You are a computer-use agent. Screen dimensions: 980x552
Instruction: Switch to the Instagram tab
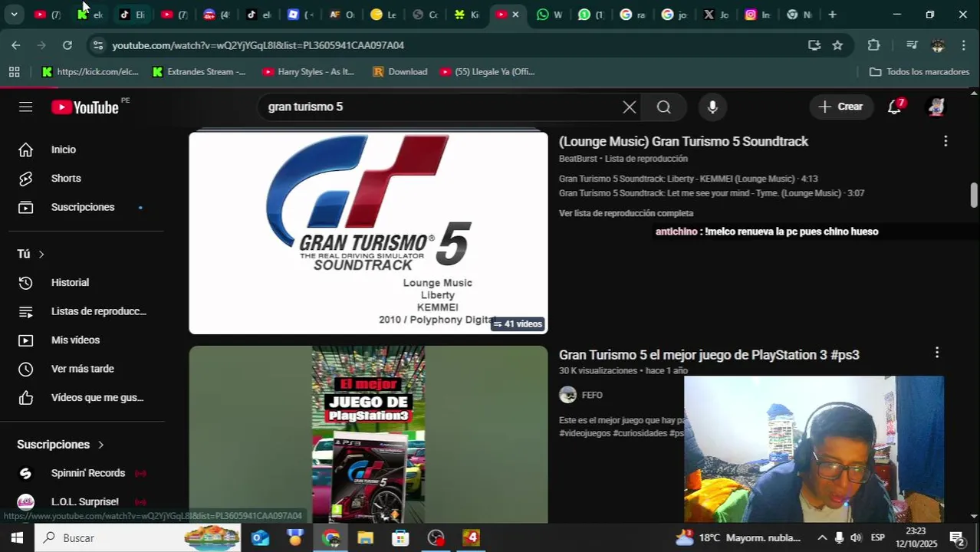[x=757, y=15]
